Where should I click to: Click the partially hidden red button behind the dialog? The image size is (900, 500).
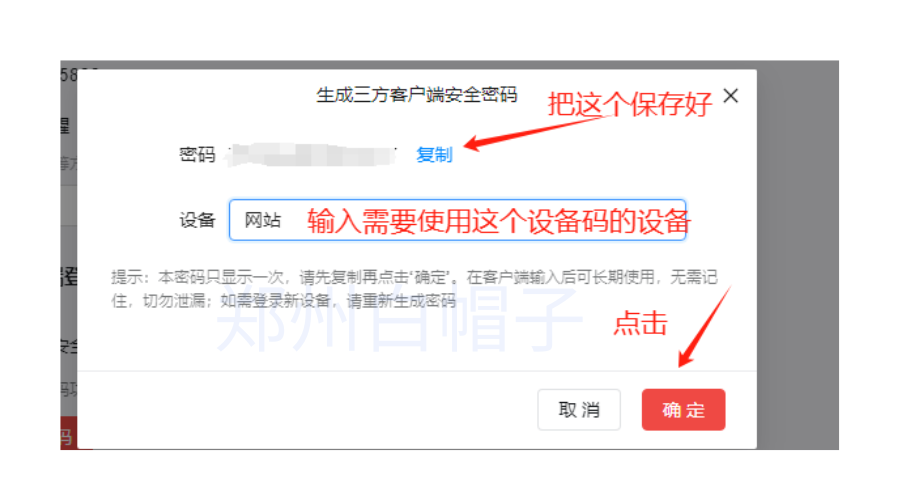[68, 435]
